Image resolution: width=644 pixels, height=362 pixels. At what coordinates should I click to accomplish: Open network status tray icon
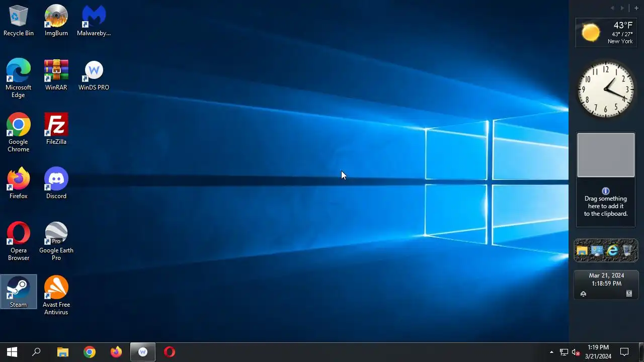pos(564,352)
